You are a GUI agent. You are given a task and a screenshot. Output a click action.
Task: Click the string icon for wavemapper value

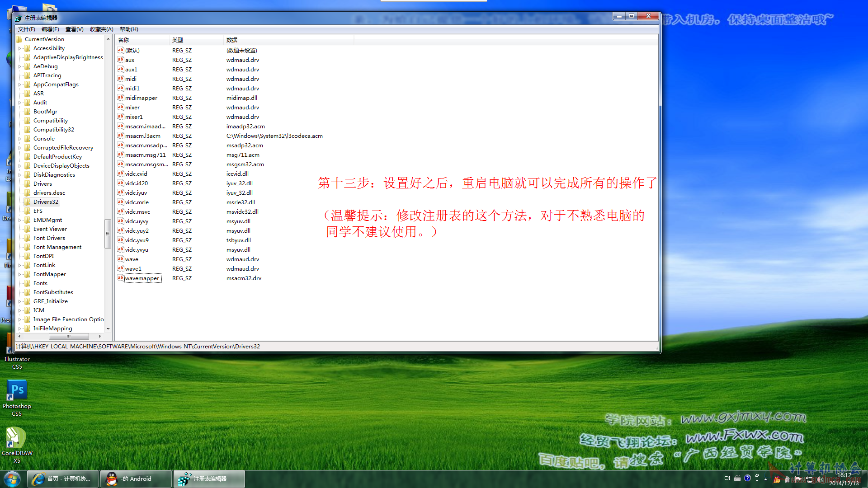(121, 278)
